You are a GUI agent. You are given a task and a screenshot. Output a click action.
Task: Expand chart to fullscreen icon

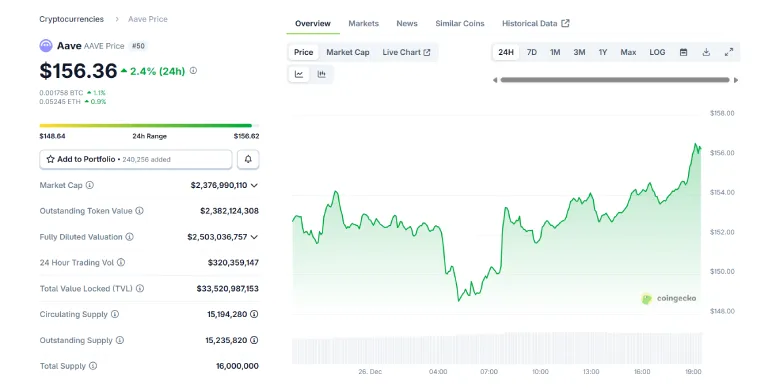pos(729,52)
